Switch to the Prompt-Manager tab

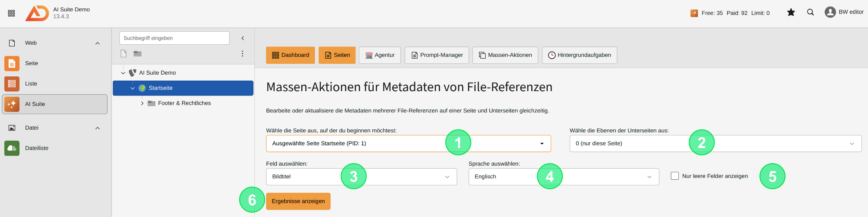pyautogui.click(x=437, y=55)
